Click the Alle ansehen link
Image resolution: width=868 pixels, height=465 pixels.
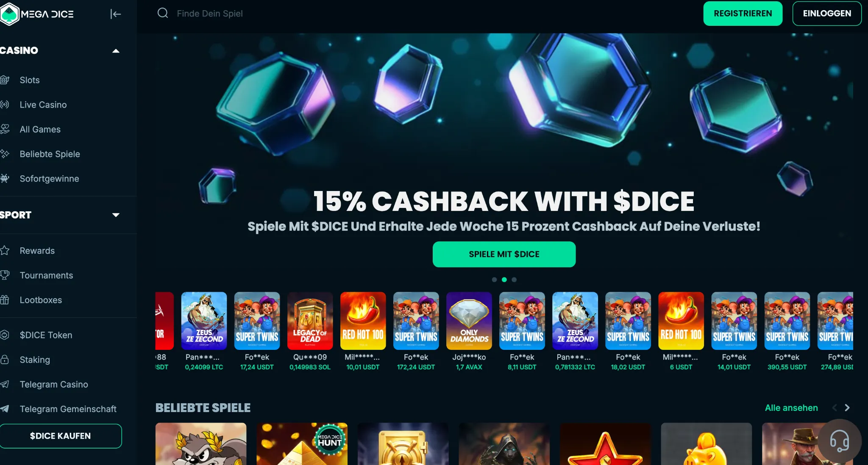791,407
